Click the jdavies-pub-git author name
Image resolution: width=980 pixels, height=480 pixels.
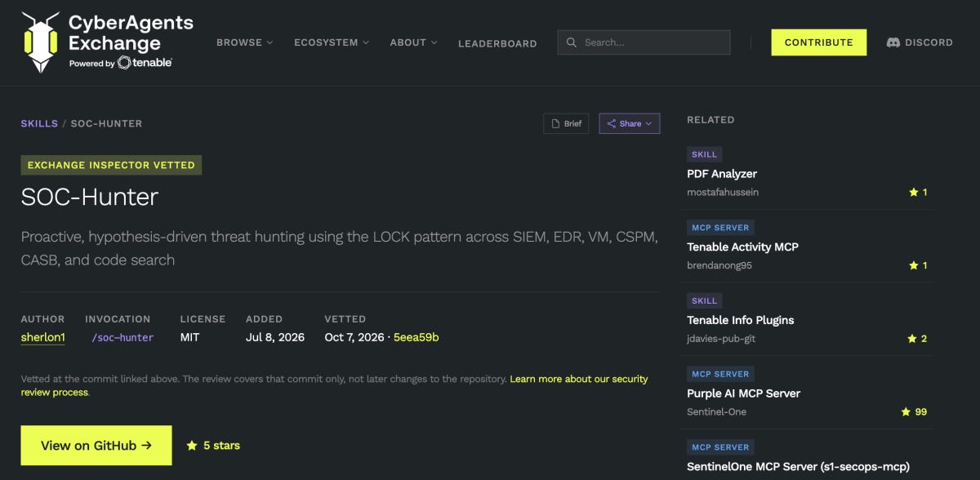click(x=721, y=339)
